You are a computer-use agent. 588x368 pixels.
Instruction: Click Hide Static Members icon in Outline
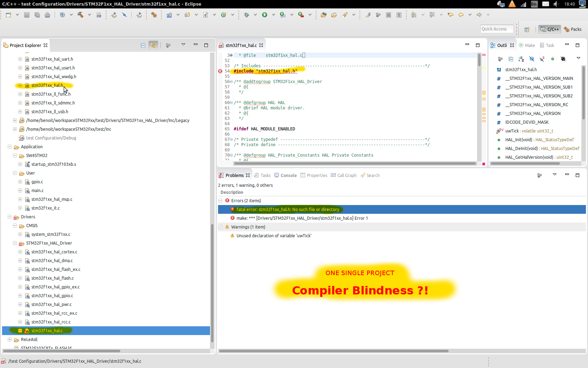pos(542,59)
